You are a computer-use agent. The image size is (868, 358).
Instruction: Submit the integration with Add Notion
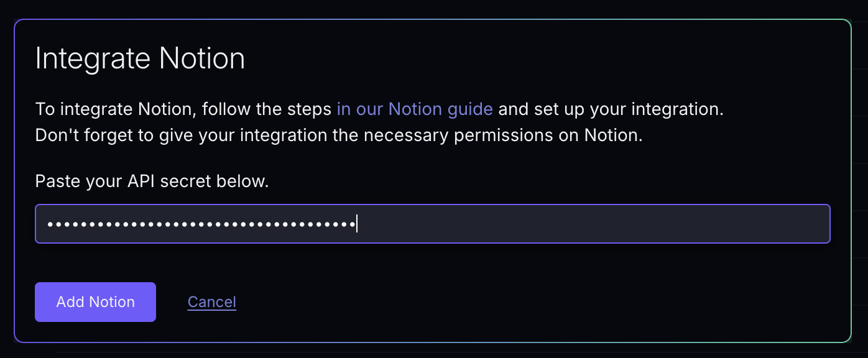[95, 302]
